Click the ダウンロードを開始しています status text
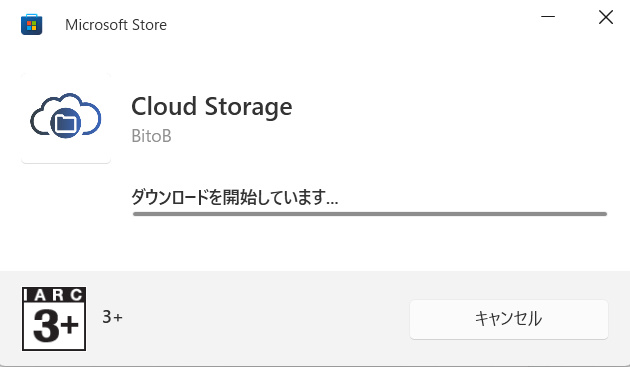The height and width of the screenshot is (367, 630). [x=235, y=197]
